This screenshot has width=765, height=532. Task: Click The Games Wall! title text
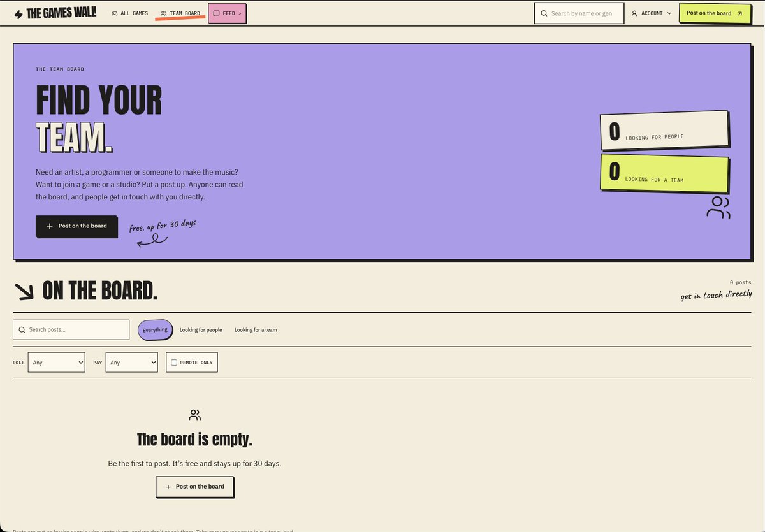pyautogui.click(x=61, y=13)
